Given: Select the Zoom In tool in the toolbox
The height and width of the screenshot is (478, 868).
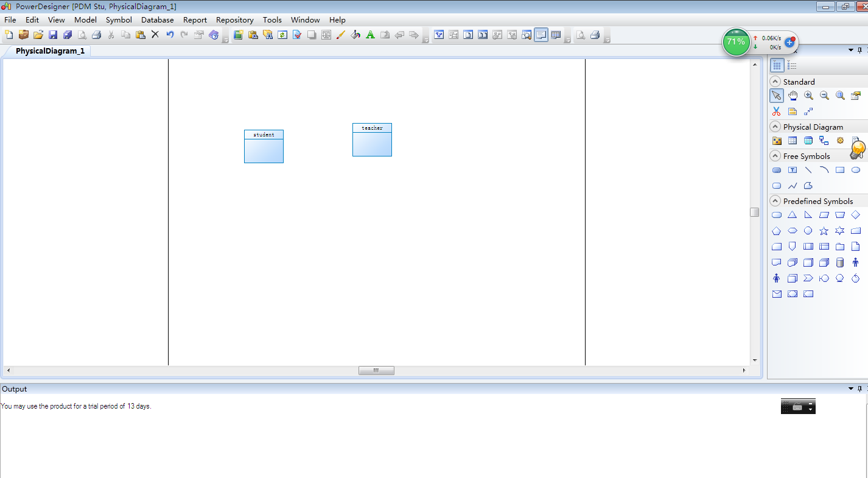Looking at the screenshot, I should 808,96.
